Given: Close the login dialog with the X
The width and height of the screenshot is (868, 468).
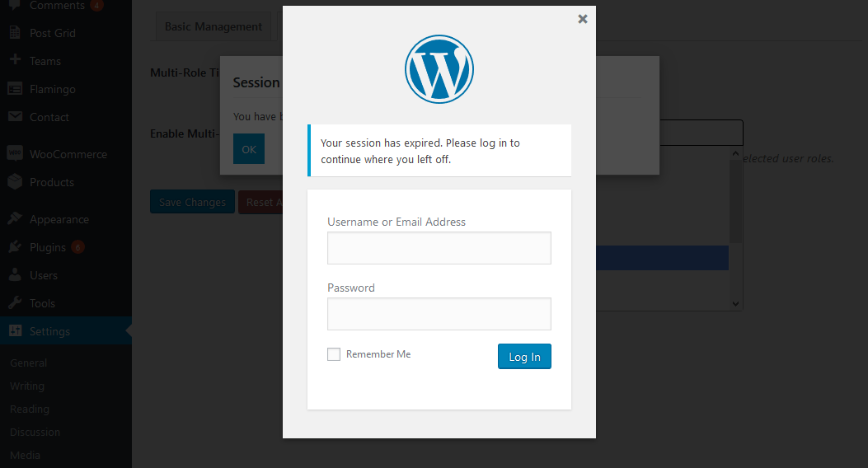Looking at the screenshot, I should pos(582,19).
